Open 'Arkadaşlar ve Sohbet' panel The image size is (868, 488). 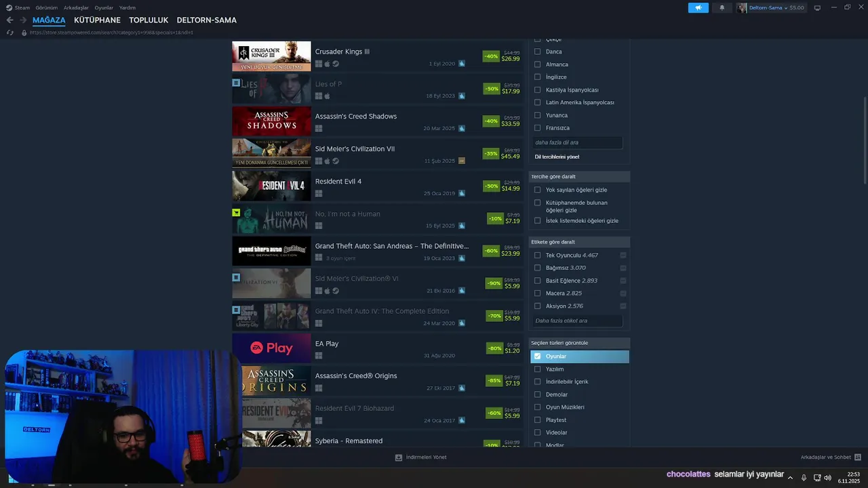[x=831, y=457]
